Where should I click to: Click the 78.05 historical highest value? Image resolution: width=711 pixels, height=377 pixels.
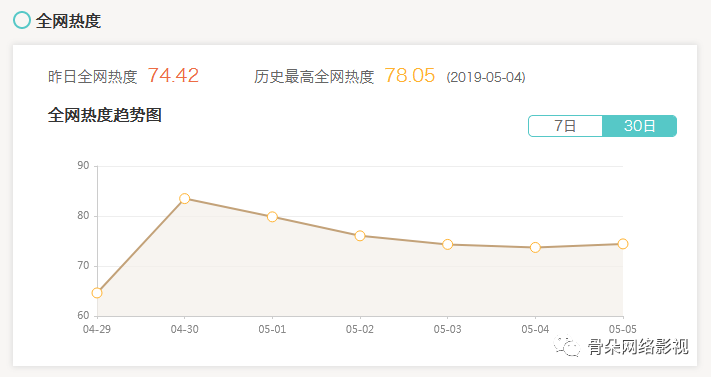coord(410,75)
